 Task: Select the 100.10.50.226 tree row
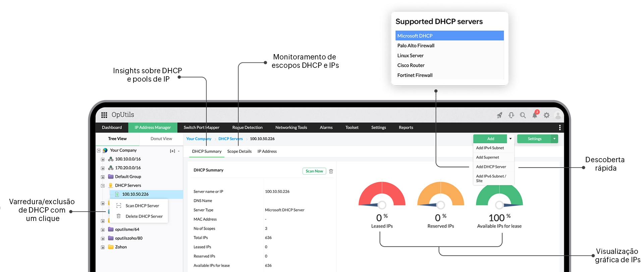pos(146,194)
